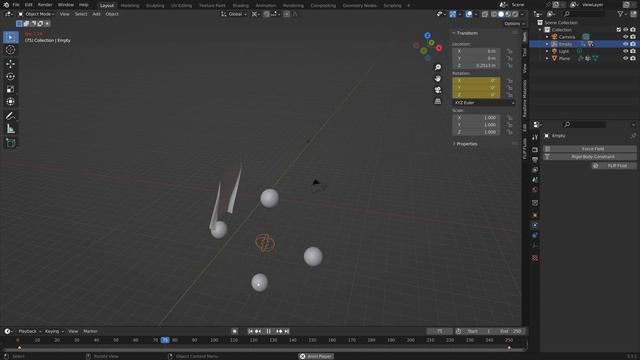Click the current frame marker 75 on timeline

click(165, 340)
